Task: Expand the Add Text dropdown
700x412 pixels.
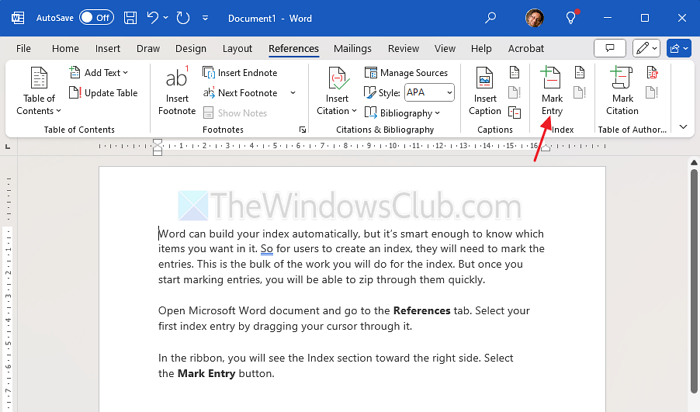Action: coord(99,72)
